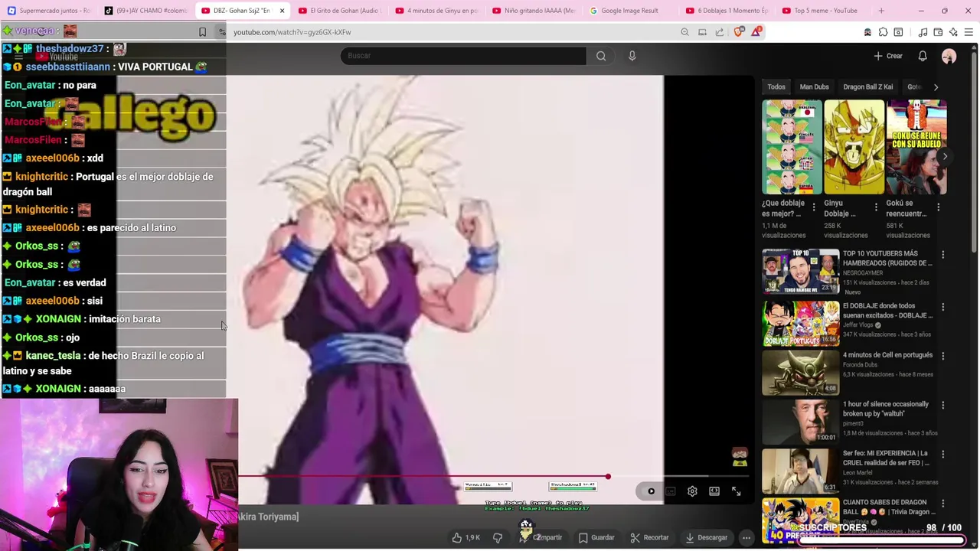Click the Descargar download button

coord(706,538)
